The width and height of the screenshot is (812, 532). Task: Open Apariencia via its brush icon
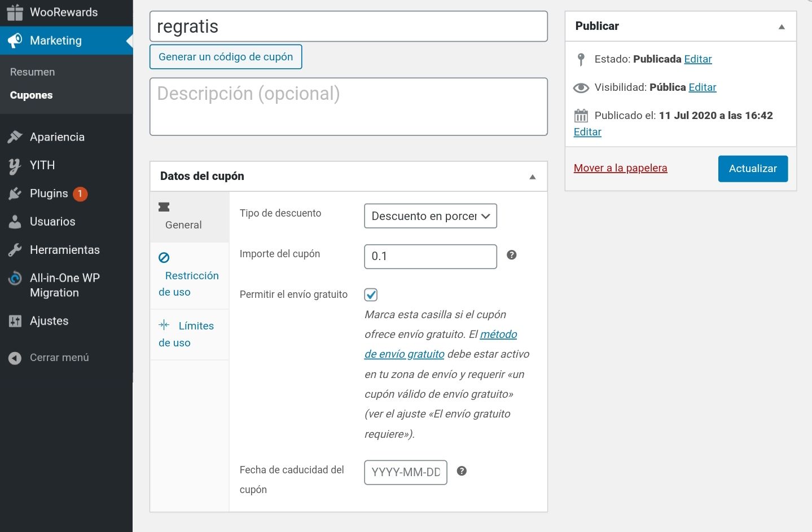(15, 137)
